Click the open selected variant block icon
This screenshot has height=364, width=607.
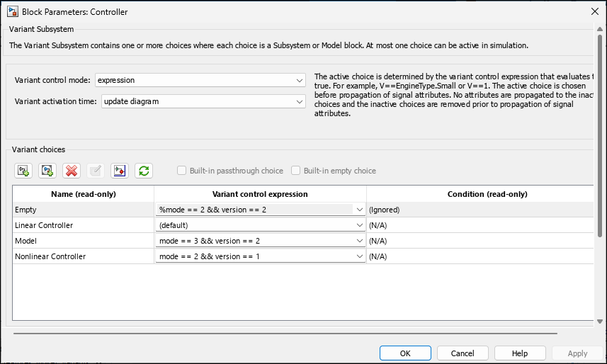point(120,171)
